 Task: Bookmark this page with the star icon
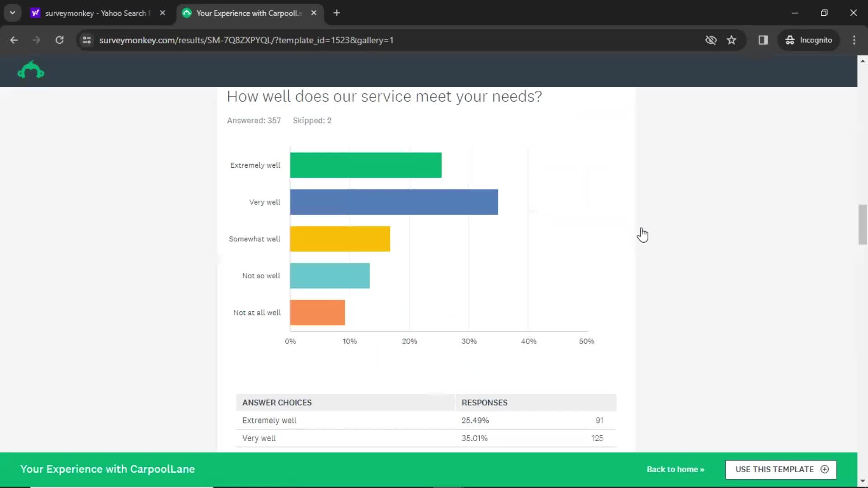(731, 40)
